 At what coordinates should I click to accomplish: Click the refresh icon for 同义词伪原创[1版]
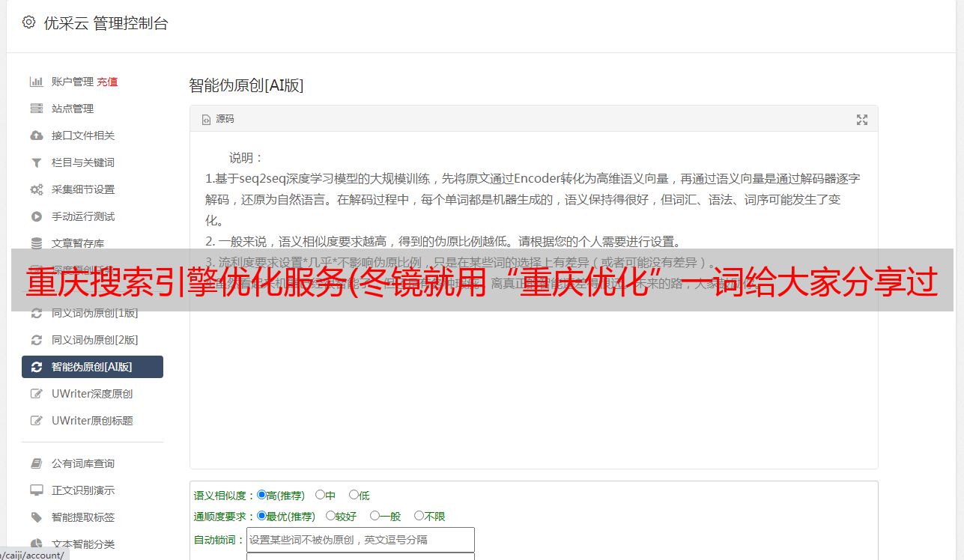[36, 313]
